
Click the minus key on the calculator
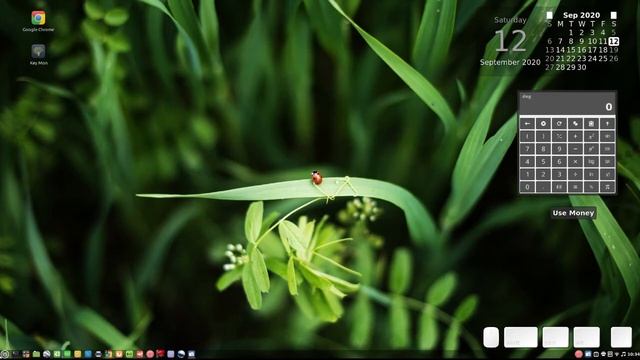point(575,149)
